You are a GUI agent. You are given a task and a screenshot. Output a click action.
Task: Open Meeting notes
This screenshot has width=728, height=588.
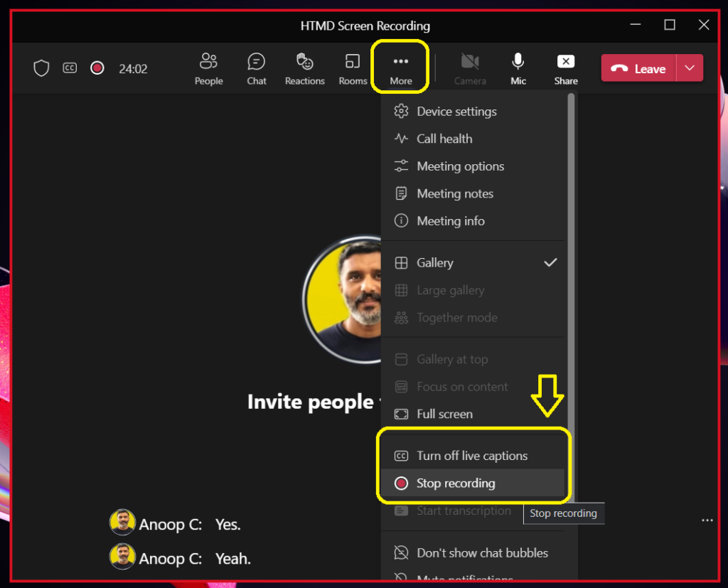click(x=454, y=193)
